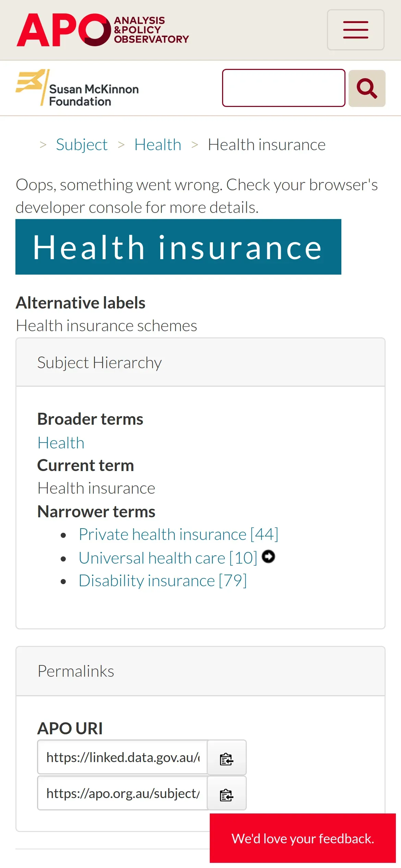Image resolution: width=401 pixels, height=868 pixels.
Task: Click the Permalinks panel header
Action: (200, 671)
